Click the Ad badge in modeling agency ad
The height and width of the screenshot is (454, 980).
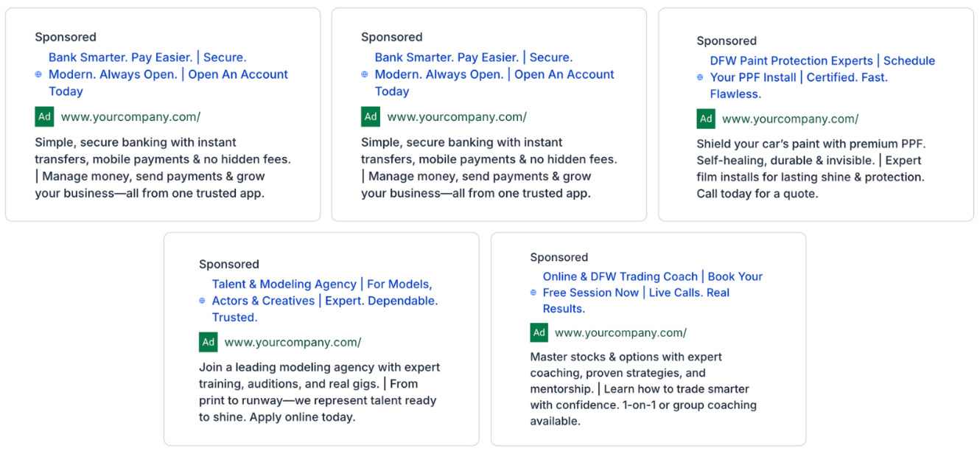(209, 342)
